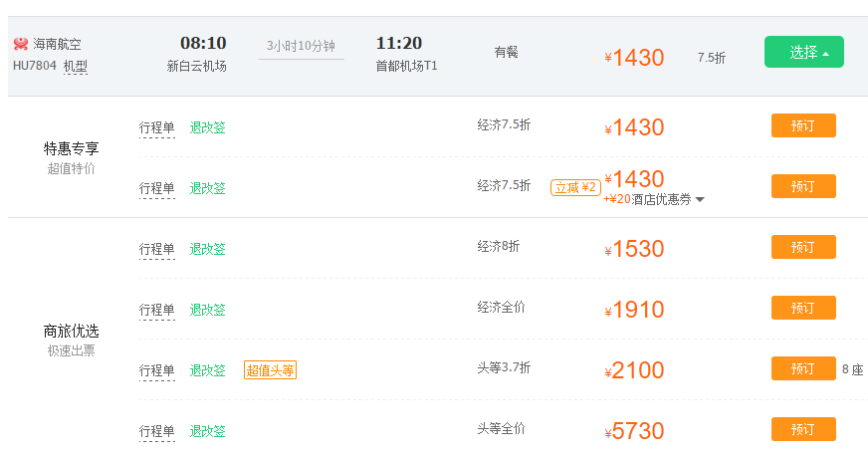Select the HU7804 flight number text
Viewport: 868px width, 458px height.
[34, 66]
